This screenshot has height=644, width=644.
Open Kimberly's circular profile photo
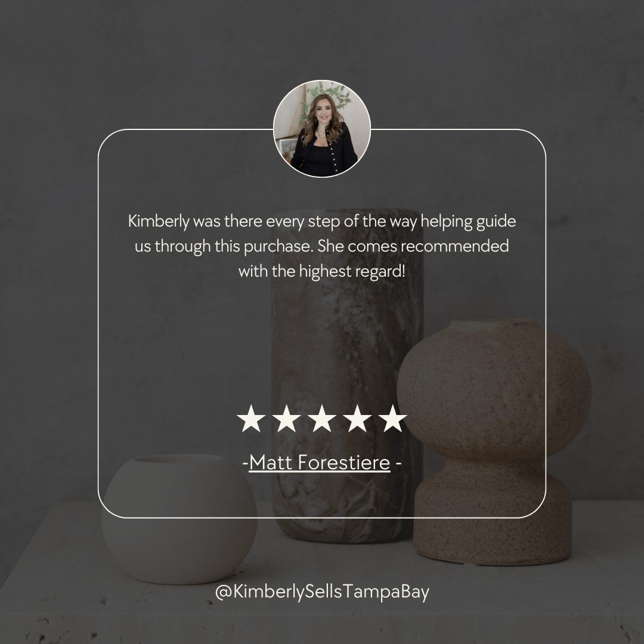pyautogui.click(x=322, y=129)
